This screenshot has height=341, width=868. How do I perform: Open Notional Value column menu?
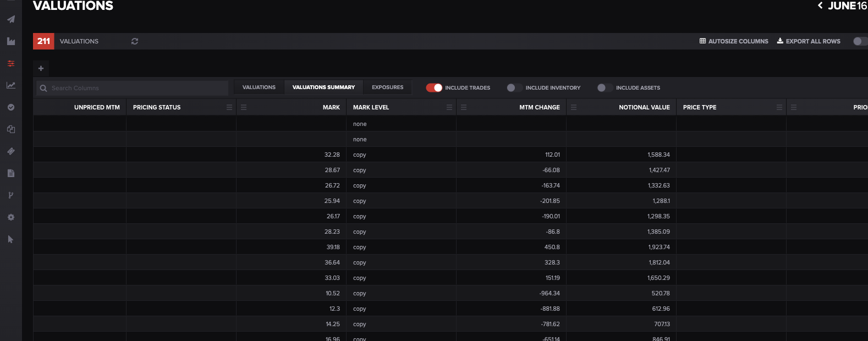[x=574, y=107]
